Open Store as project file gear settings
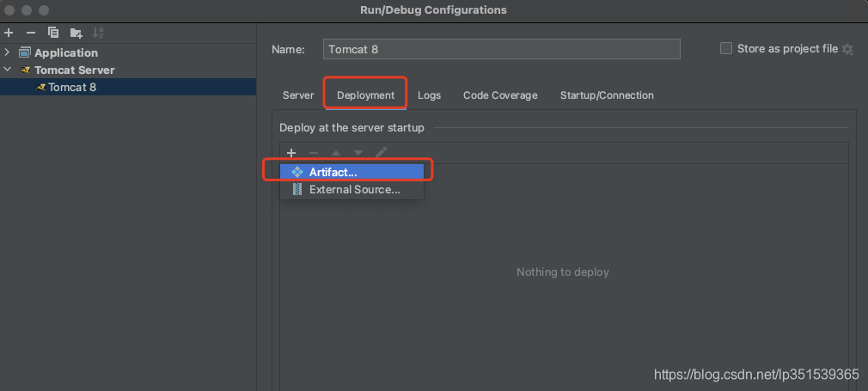 click(x=847, y=49)
